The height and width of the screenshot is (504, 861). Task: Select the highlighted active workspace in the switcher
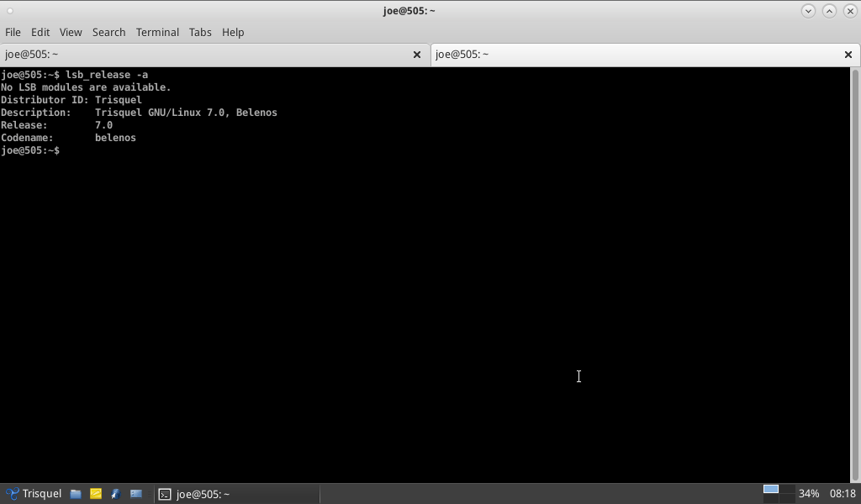click(771, 489)
